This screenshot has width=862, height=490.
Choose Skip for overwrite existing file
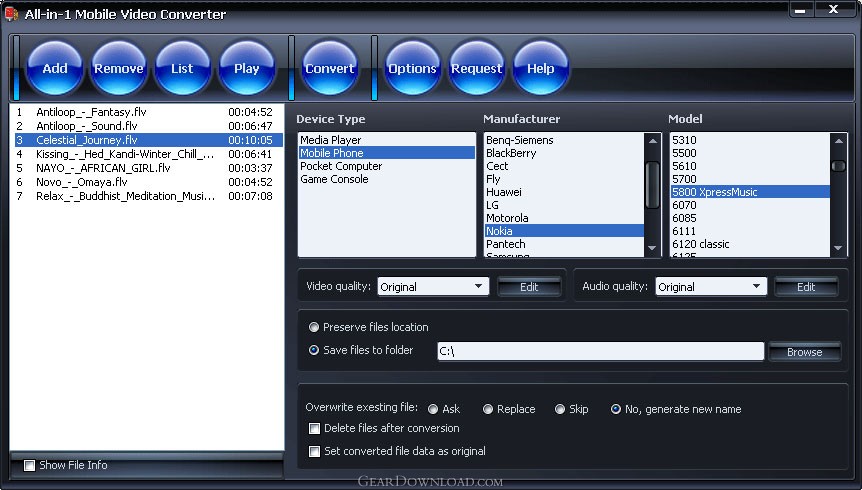click(560, 409)
